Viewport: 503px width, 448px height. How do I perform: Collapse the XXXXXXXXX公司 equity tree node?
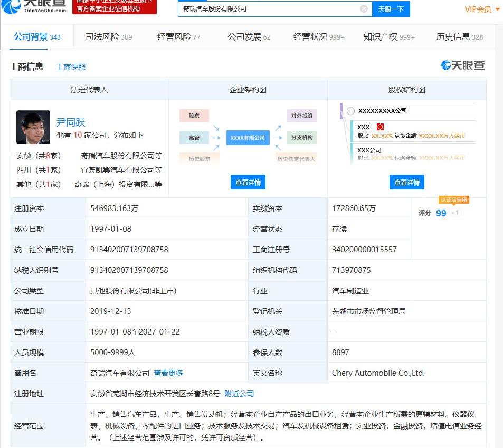[350, 111]
